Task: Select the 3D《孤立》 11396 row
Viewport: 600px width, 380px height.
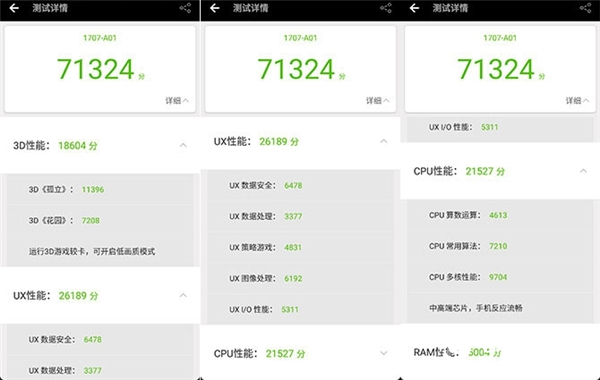Action: [100, 189]
